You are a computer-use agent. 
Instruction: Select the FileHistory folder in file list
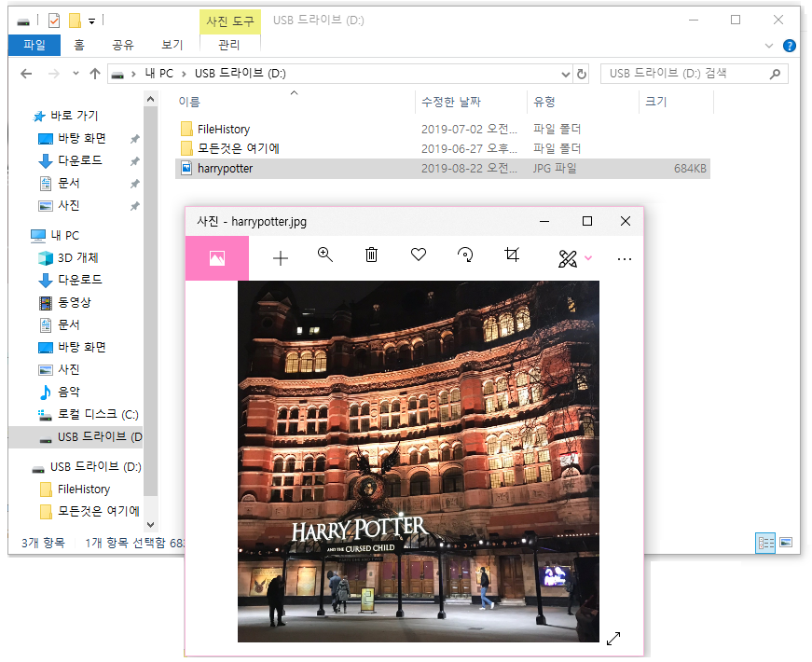pyautogui.click(x=224, y=129)
